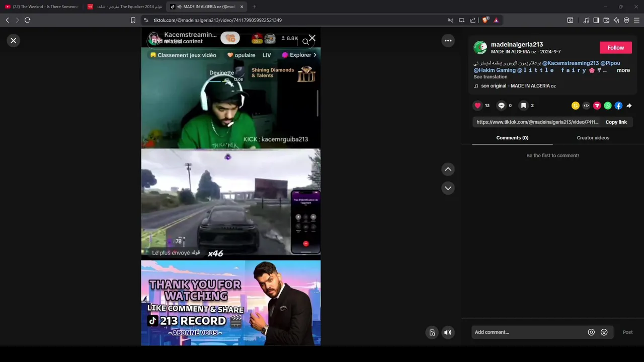Open the @Kacemstreaming213 mention

[x=570, y=63]
